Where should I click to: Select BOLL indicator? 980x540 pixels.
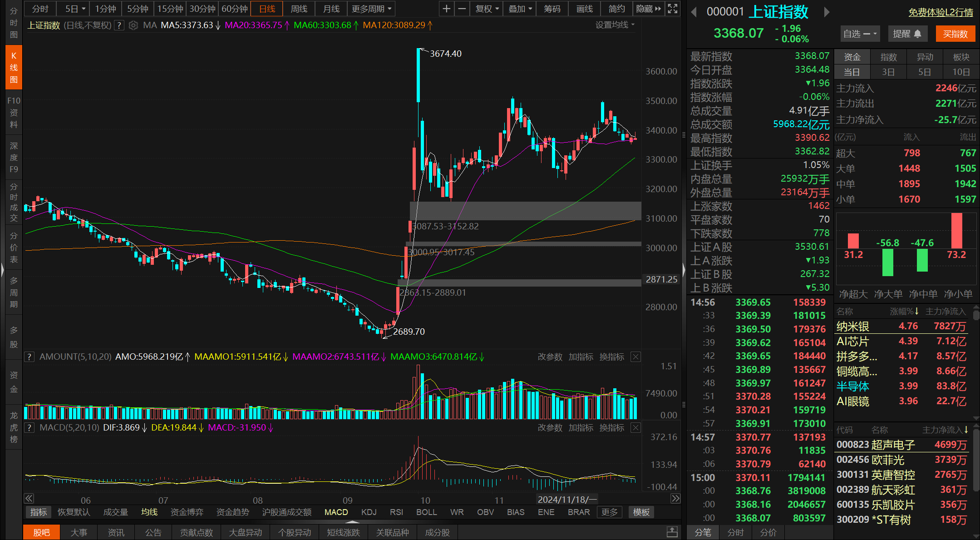tap(426, 512)
